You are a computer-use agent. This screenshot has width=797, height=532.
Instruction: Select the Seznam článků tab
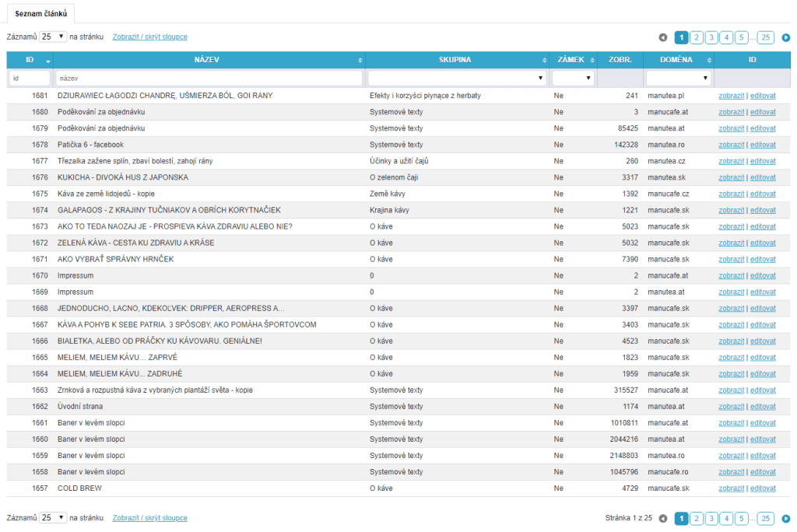[x=41, y=13]
